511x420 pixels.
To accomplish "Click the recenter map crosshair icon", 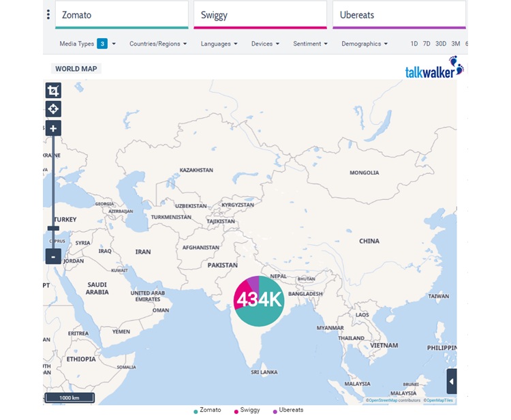I will point(53,109).
